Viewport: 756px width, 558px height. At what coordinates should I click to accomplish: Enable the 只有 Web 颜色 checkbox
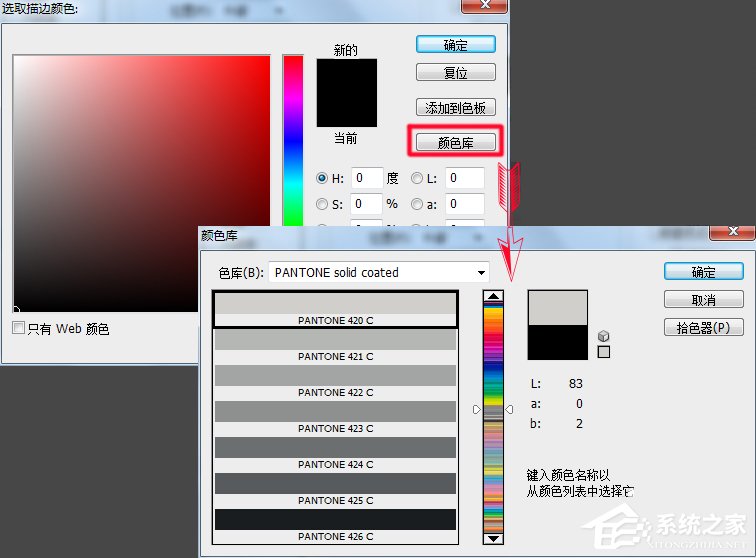(x=18, y=328)
